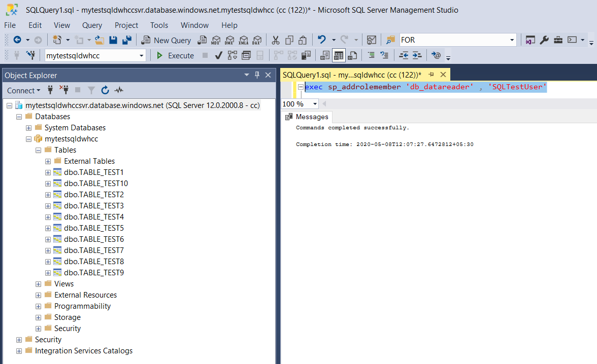Click the Parse checkmark icon
Screen dimensions: 597x364
tap(218, 56)
